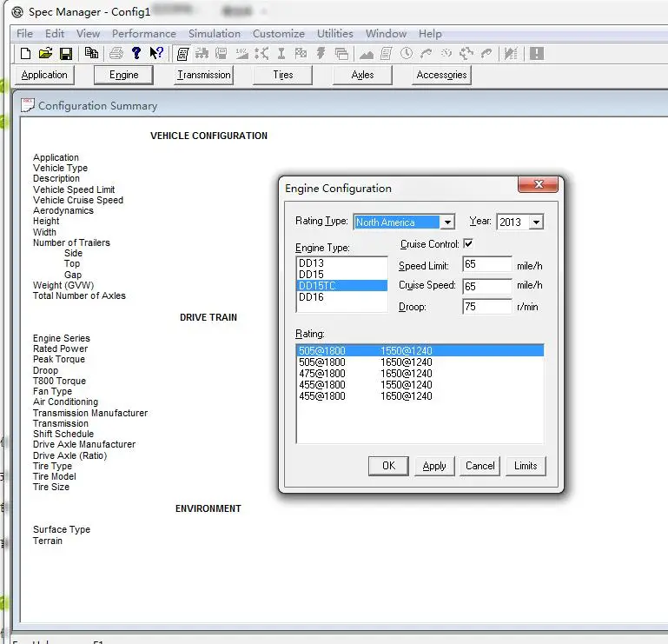The width and height of the screenshot is (668, 644).
Task: Select DD16 engine type
Action: pos(341,297)
